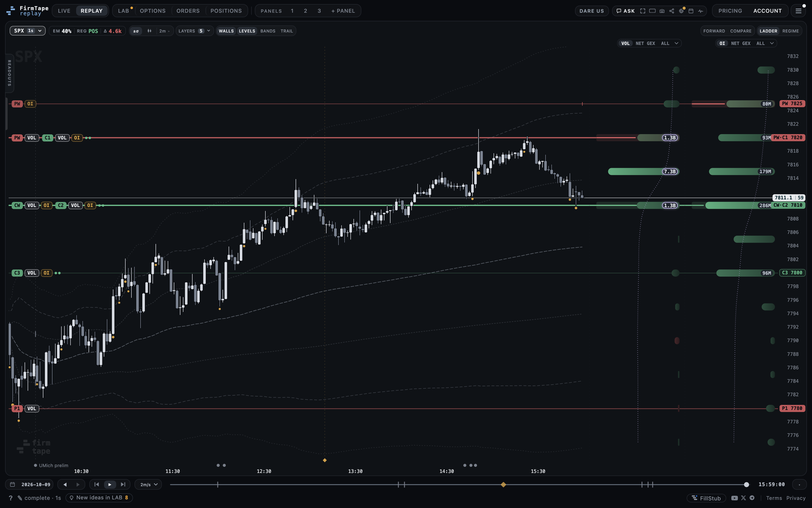The image size is (812, 508).
Task: Click the play button in replay controls
Action: click(110, 484)
